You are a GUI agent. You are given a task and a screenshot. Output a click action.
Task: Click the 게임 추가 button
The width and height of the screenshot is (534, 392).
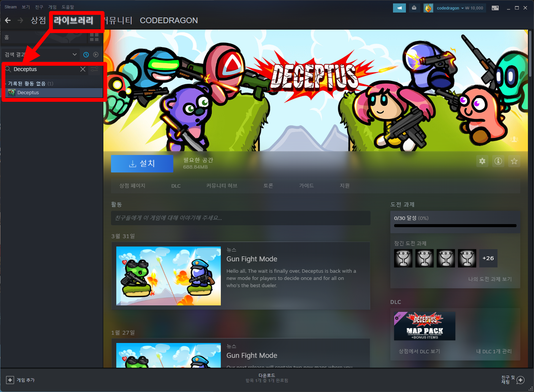pos(21,380)
